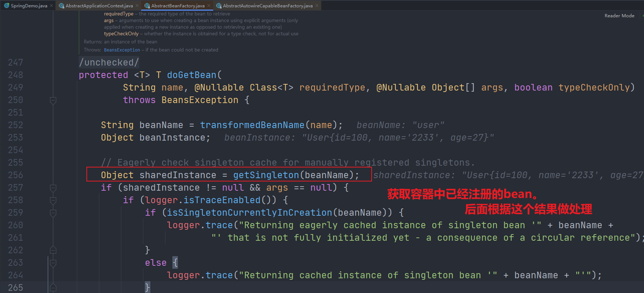
Task: Click the getSingleton method call
Action: tap(266, 175)
